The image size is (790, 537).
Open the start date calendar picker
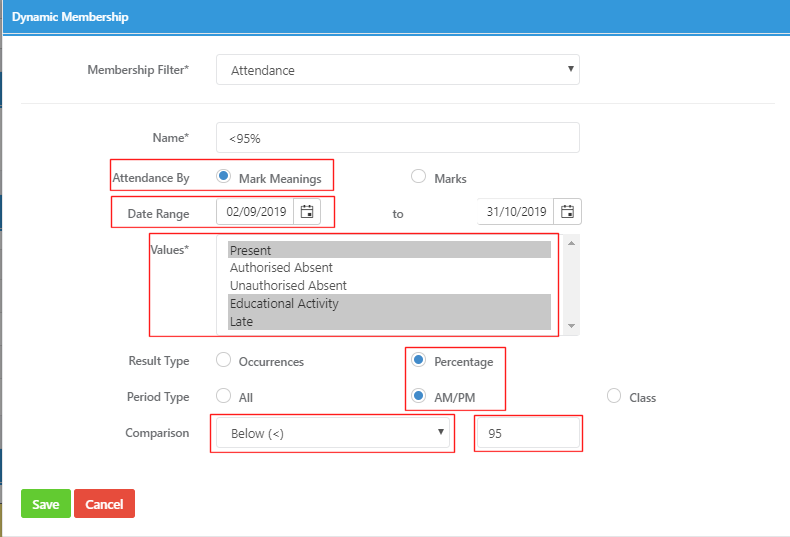pyautogui.click(x=307, y=212)
